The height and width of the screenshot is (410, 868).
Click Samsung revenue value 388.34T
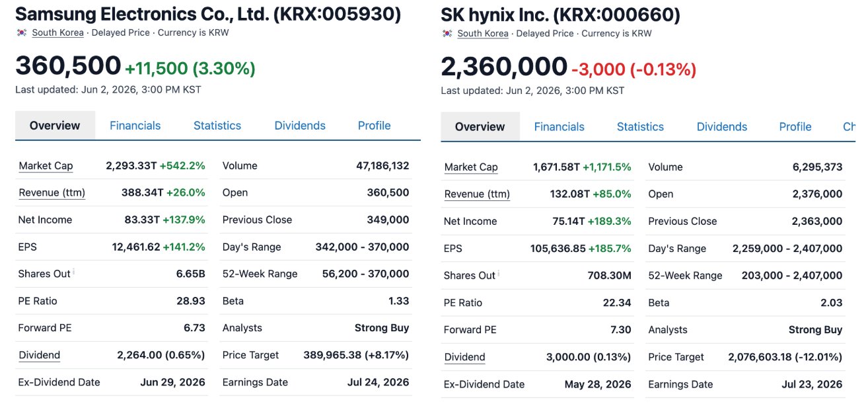click(142, 193)
